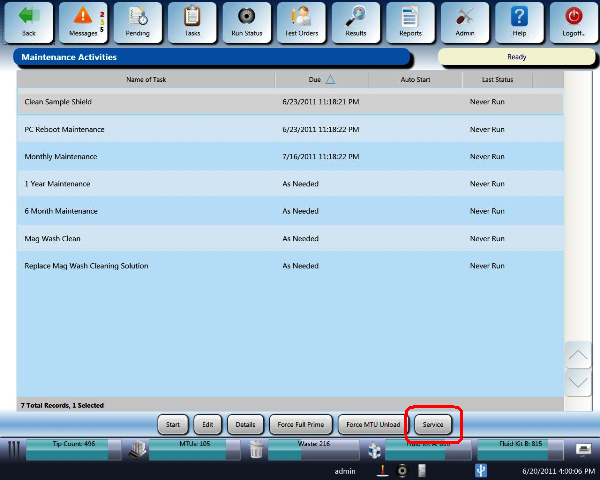Sort by Last Status column header
This screenshot has height=480, width=600.
pos(497,79)
